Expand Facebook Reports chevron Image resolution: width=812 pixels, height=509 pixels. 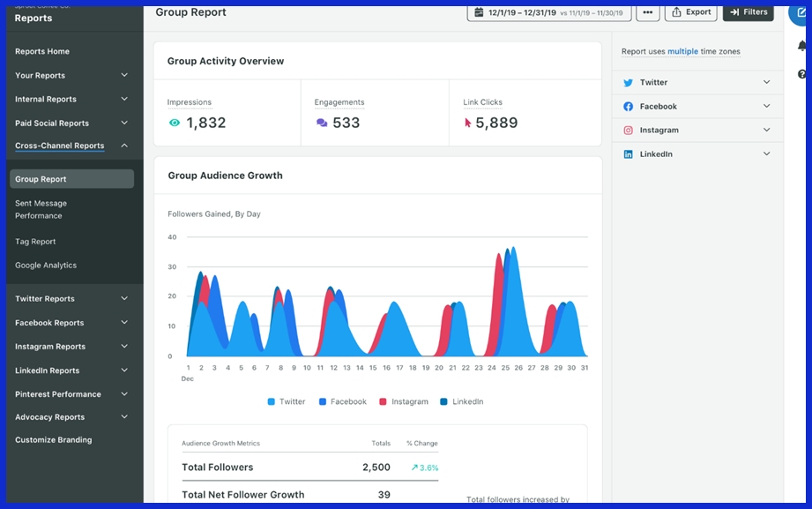coord(124,322)
